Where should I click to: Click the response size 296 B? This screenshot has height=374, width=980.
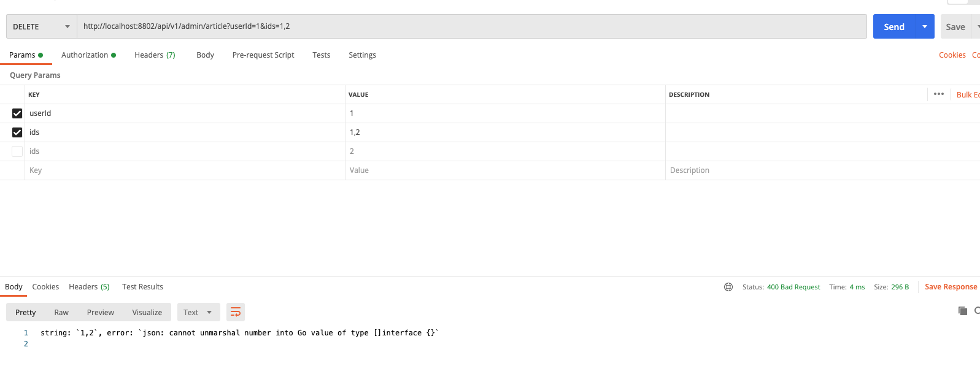900,287
